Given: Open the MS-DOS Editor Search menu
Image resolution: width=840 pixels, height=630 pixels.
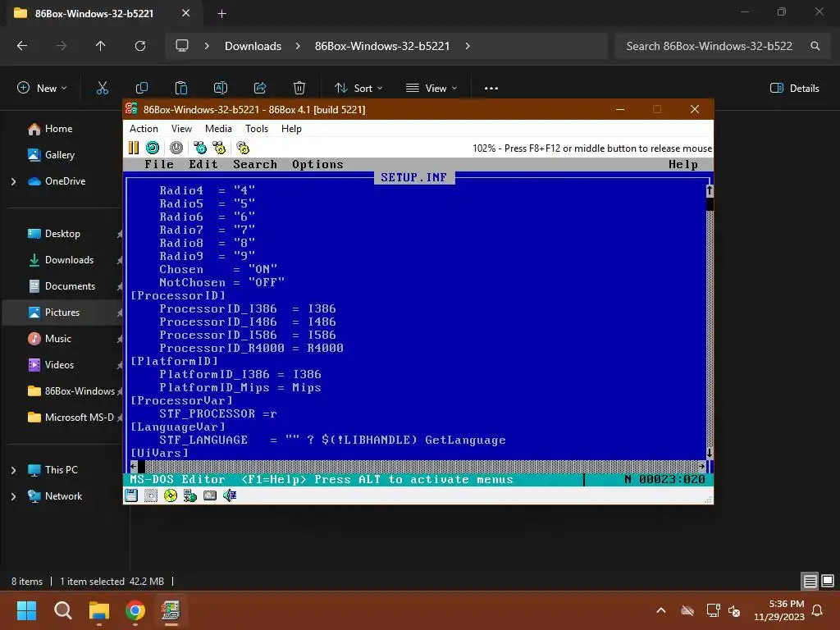Looking at the screenshot, I should (255, 164).
